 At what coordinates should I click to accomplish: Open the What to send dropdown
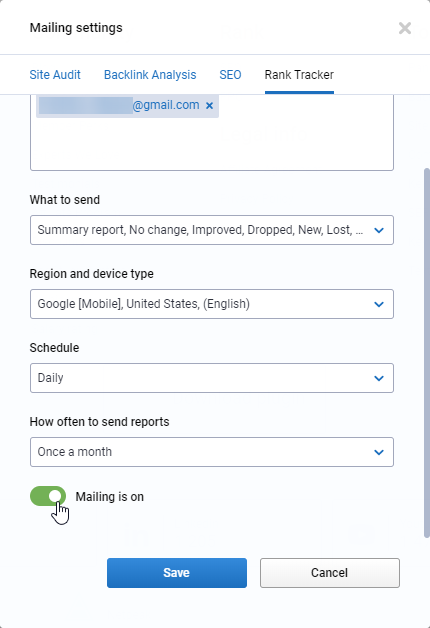tap(212, 230)
